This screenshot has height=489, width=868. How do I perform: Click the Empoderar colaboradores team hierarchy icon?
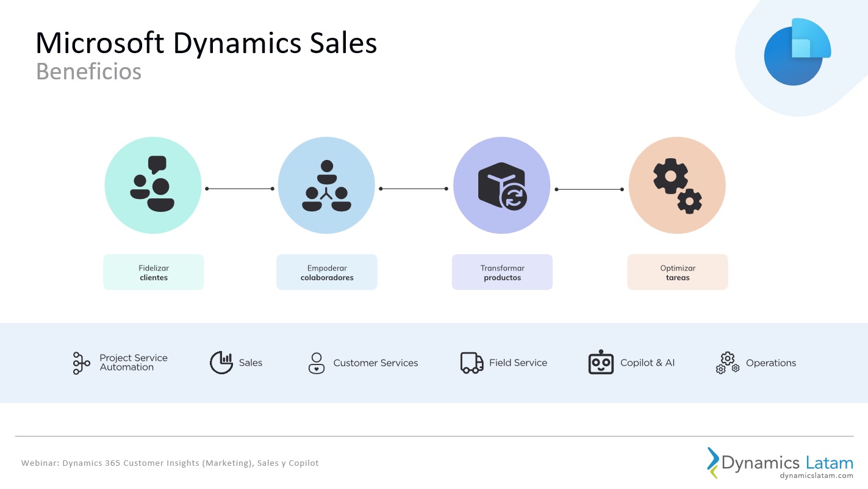(x=326, y=186)
